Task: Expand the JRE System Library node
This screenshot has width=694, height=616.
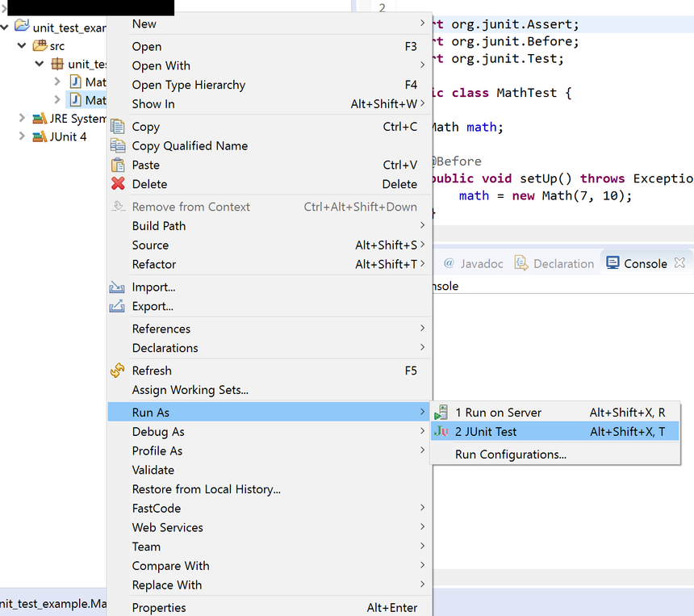Action: pos(22,119)
